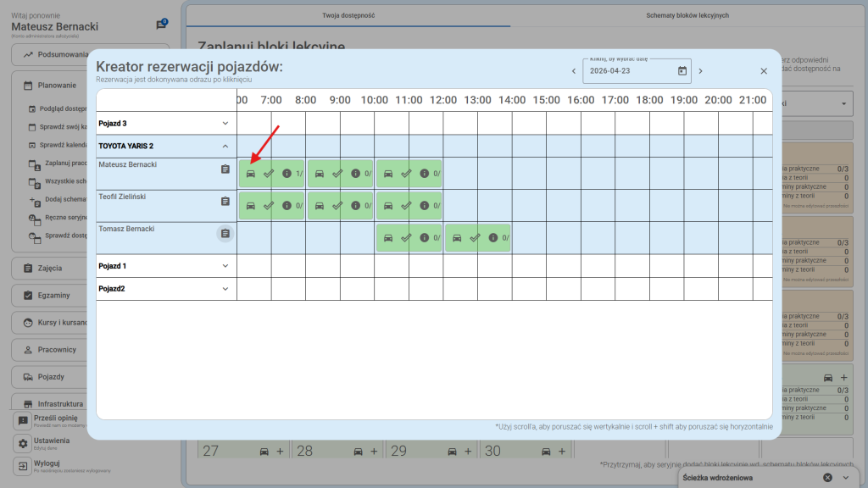Screen dimensions: 868x488
Task: Click the date field showing 2026-04-23
Action: coord(629,71)
